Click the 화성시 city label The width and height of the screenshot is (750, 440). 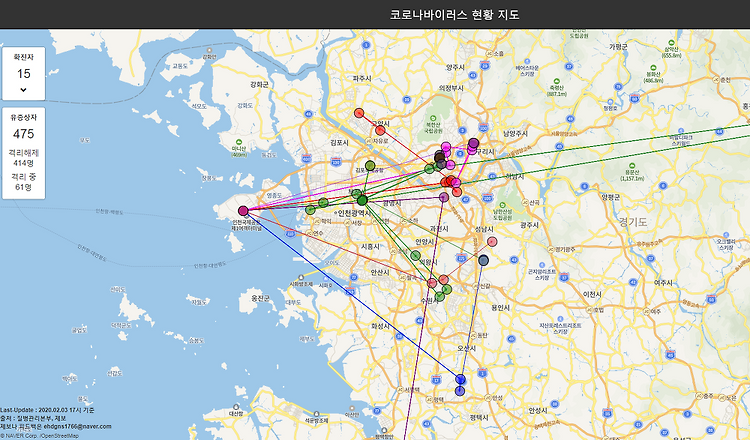(x=381, y=326)
